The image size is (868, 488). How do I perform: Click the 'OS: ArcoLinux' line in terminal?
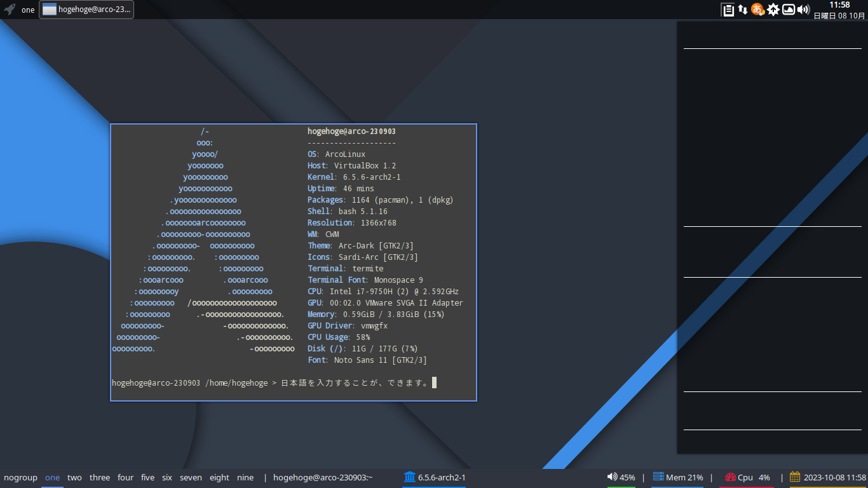(336, 154)
